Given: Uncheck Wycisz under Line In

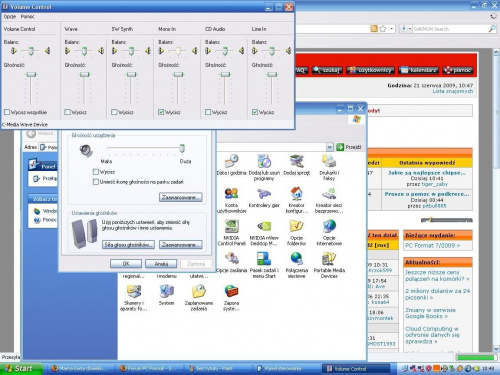Looking at the screenshot, I should click(x=255, y=112).
